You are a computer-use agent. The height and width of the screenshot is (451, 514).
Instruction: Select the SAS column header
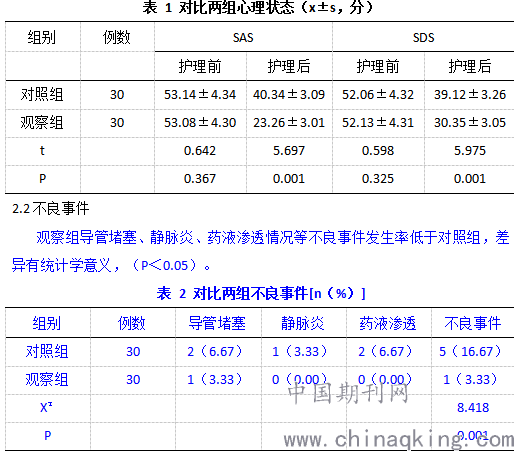coord(243,38)
